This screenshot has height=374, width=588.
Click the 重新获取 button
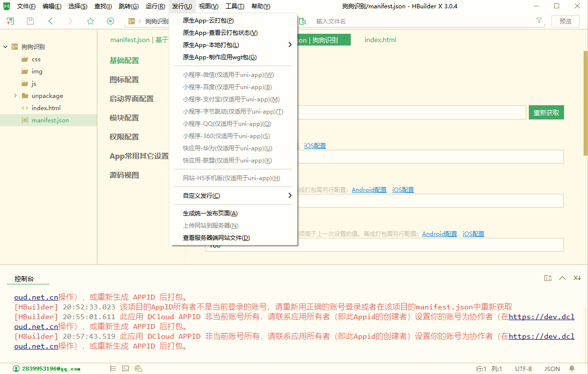(546, 113)
